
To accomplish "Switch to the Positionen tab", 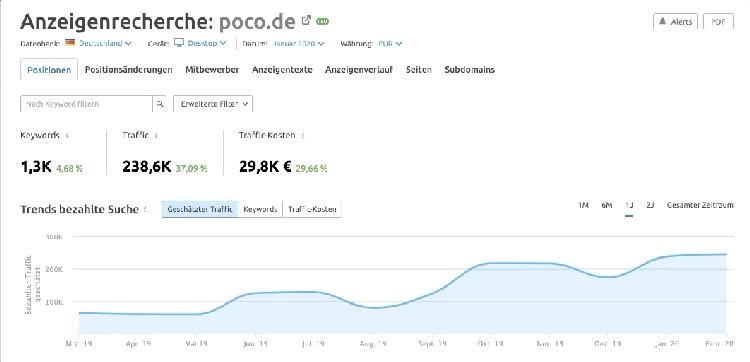I will pyautogui.click(x=49, y=70).
